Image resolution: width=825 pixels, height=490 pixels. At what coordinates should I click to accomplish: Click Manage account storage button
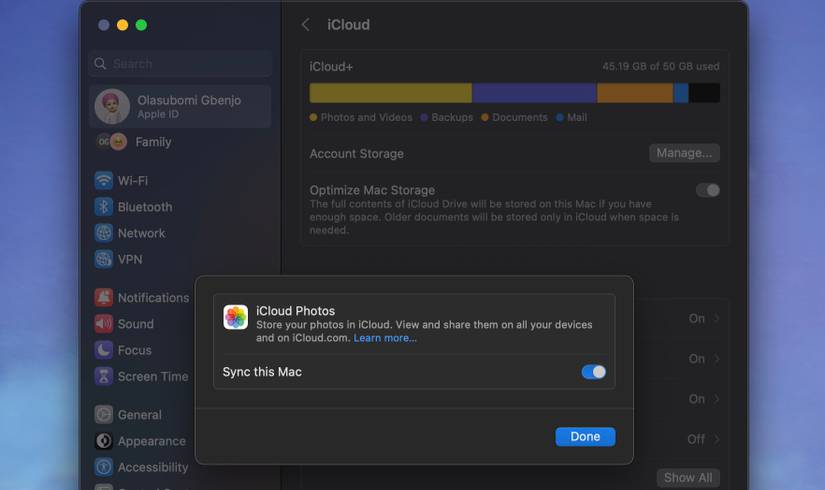[x=684, y=153]
